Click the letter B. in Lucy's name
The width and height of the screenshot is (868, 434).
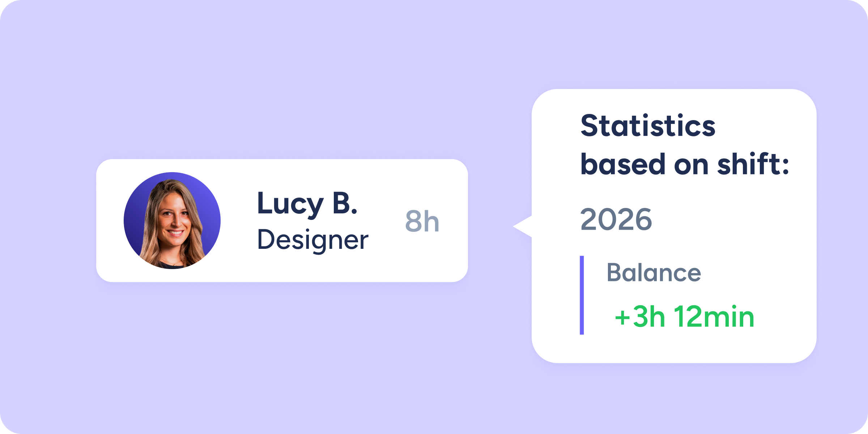tap(344, 203)
